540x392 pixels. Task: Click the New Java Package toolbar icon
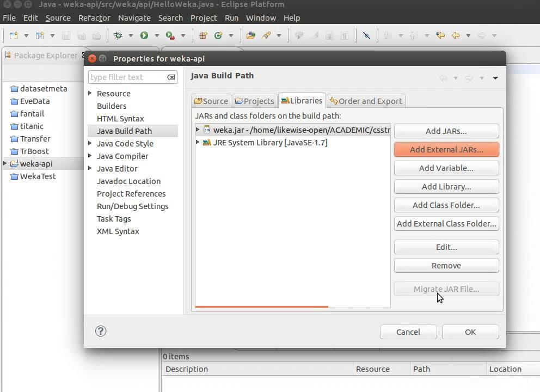point(203,35)
